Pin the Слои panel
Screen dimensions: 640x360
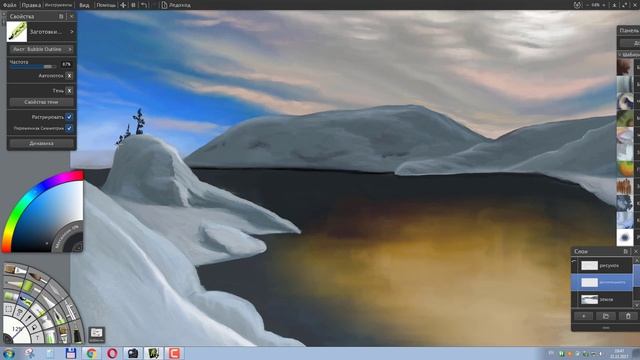(626, 251)
